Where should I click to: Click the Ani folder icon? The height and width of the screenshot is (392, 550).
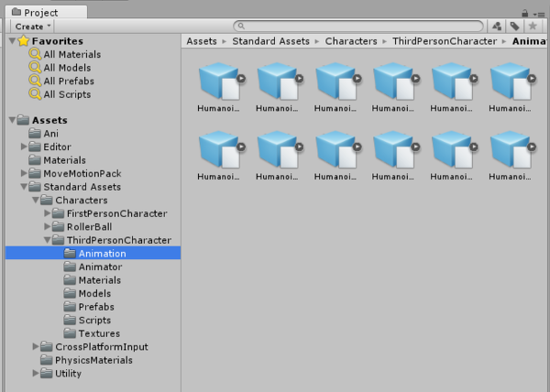(35, 134)
